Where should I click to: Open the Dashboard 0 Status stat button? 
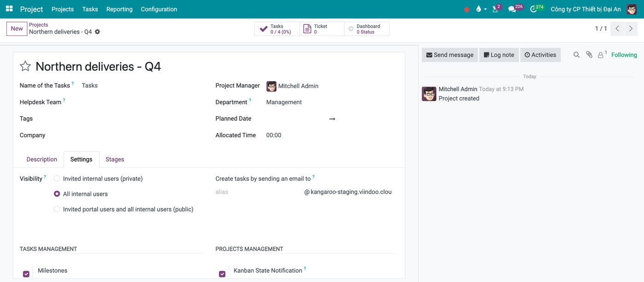pyautogui.click(x=367, y=29)
